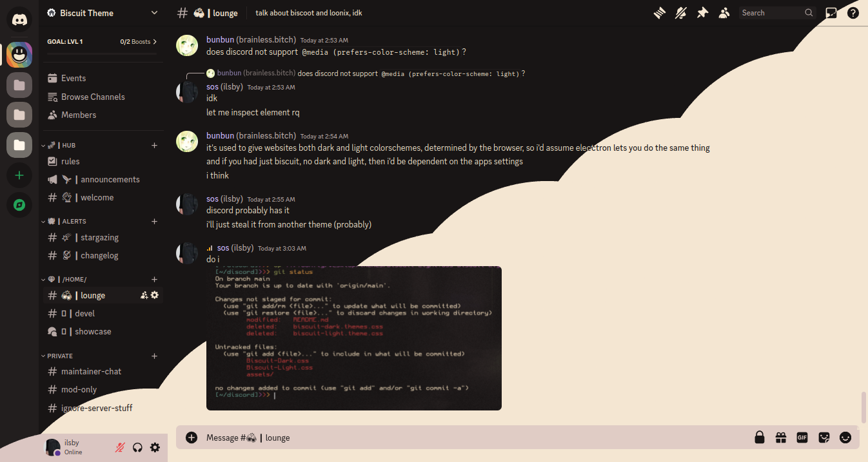Select the Biscuit Theme server icon
This screenshot has height=462, width=868.
pos(19,54)
